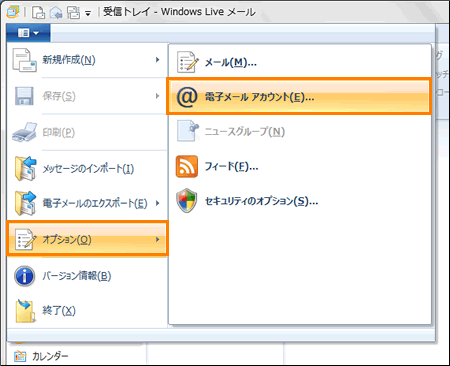450x366 pixels.
Task: Click the Windows Live Mail title bar icon
Action: point(13,12)
